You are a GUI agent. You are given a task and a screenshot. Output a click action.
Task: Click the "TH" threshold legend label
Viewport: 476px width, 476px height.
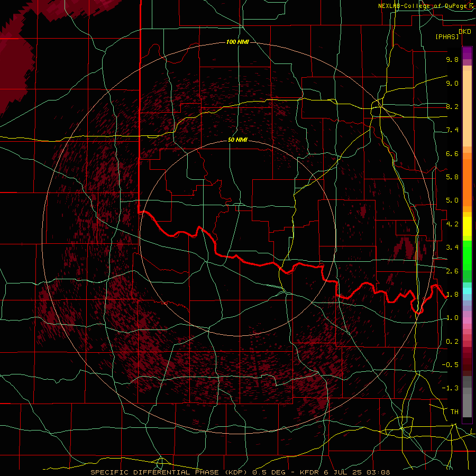point(454,412)
